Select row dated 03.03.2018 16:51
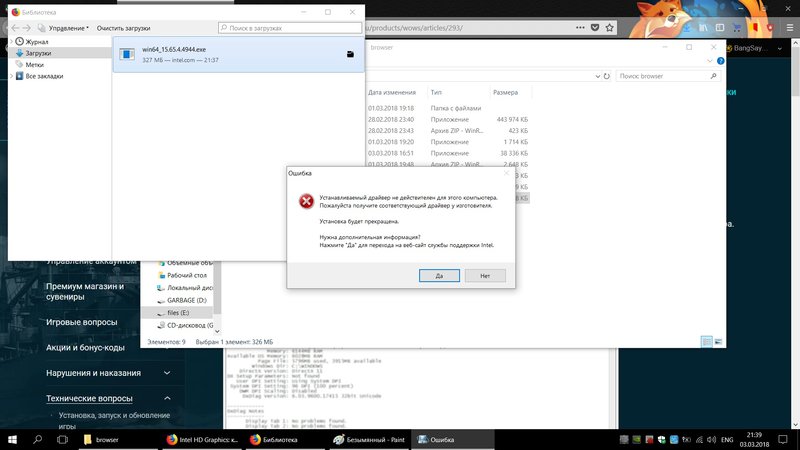Viewport: 800px width, 450px height. [448, 153]
